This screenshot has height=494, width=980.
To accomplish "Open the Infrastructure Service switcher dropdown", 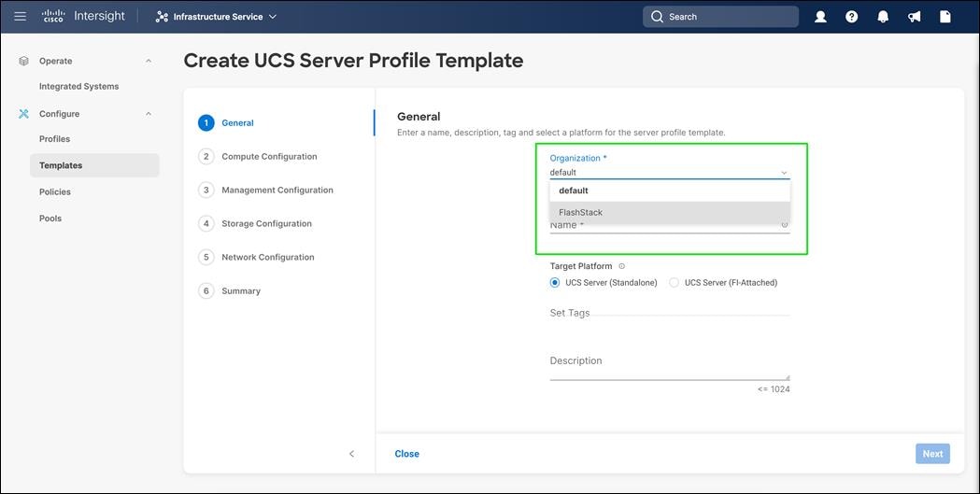I will [216, 17].
